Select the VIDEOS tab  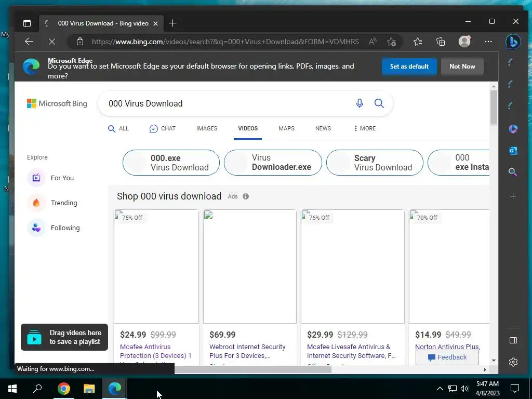tap(248, 128)
